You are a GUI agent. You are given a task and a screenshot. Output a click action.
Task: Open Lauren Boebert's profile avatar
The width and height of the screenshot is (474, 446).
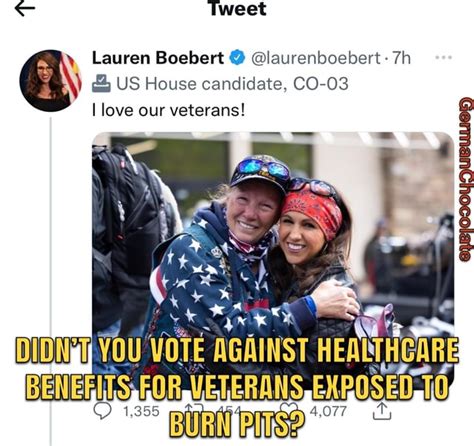pos(50,80)
